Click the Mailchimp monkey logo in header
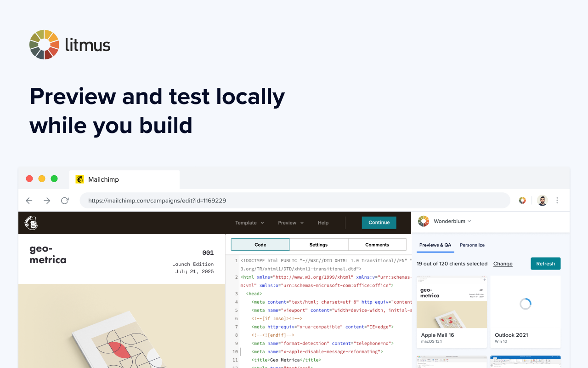588x368 pixels. (x=31, y=223)
